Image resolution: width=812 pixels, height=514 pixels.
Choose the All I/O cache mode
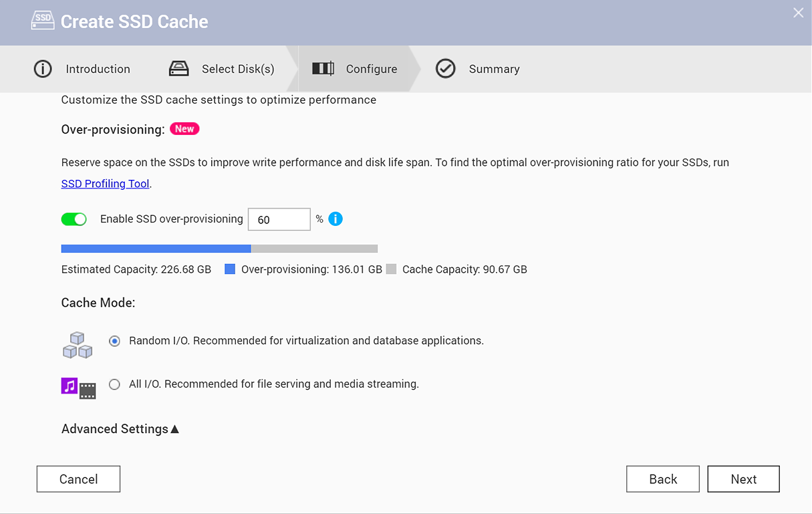point(115,384)
